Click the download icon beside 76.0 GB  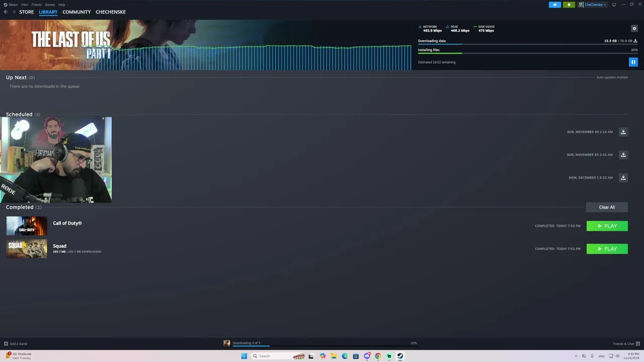coord(635,41)
